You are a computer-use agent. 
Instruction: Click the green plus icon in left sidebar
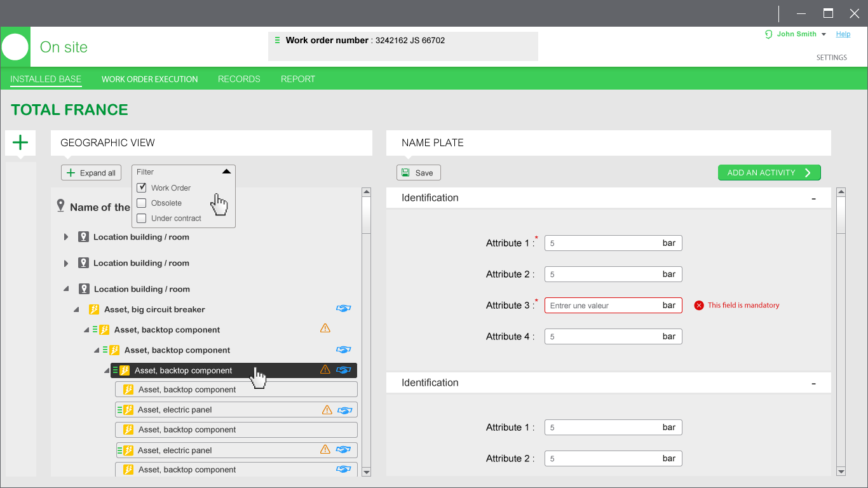click(x=20, y=142)
